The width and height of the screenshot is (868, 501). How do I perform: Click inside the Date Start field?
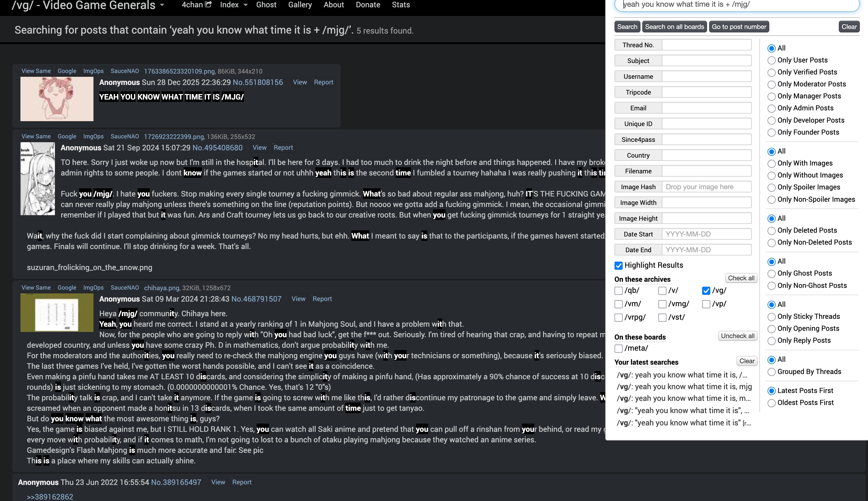click(706, 234)
